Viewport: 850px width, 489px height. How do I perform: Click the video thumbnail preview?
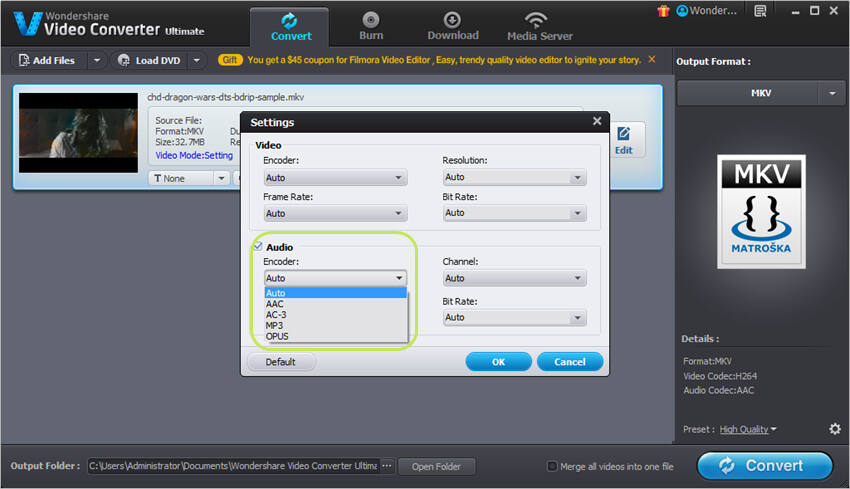tap(79, 133)
